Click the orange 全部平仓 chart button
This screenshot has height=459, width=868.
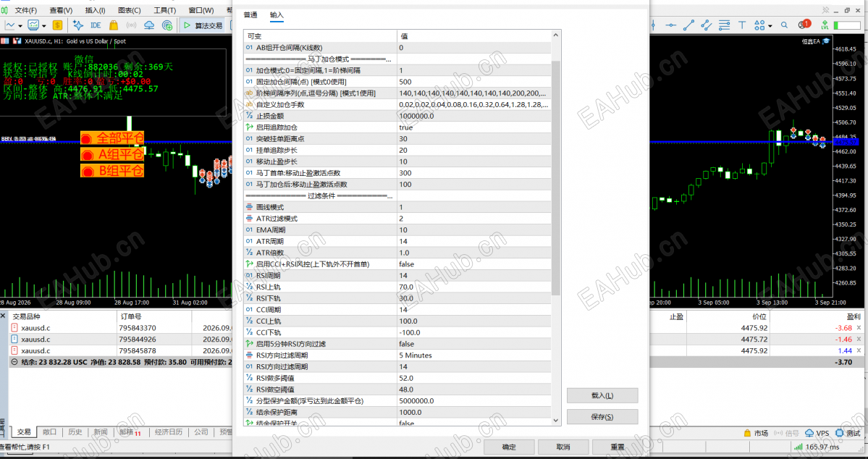click(112, 138)
